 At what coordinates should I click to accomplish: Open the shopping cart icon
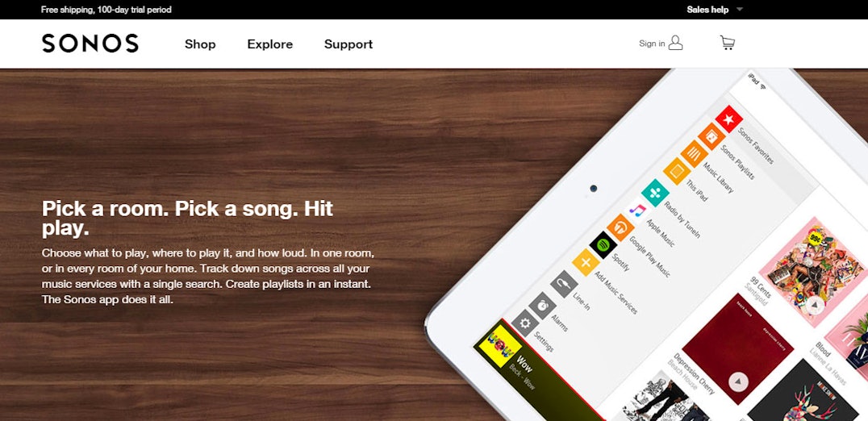[x=728, y=44]
